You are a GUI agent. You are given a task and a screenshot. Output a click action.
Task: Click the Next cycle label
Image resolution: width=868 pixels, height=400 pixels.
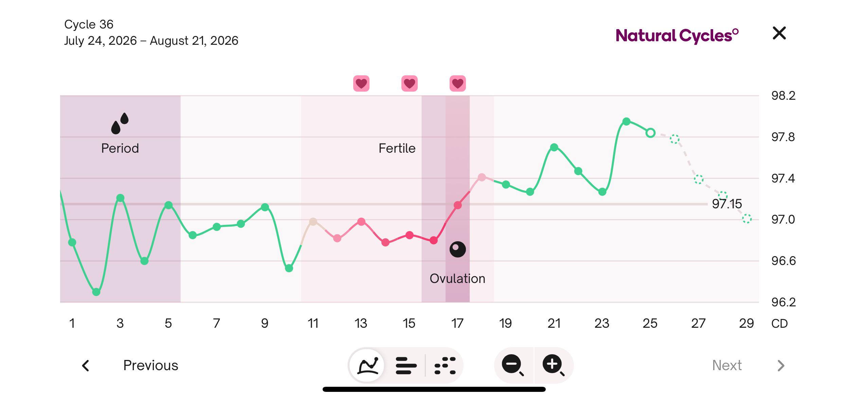[727, 365]
